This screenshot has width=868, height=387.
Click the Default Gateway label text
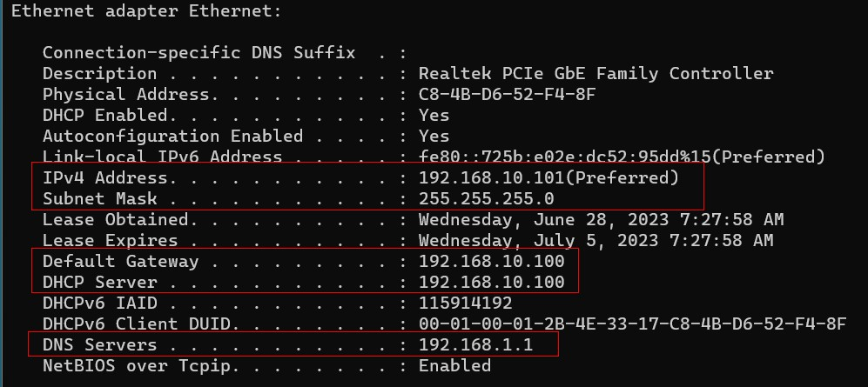[x=120, y=261]
